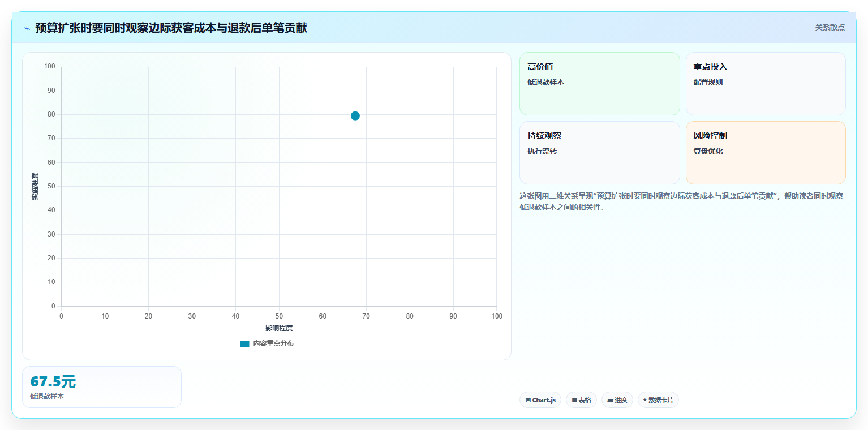Click the sparkle icon in 数据卡片 chip
This screenshot has width=868, height=430.
[645, 400]
